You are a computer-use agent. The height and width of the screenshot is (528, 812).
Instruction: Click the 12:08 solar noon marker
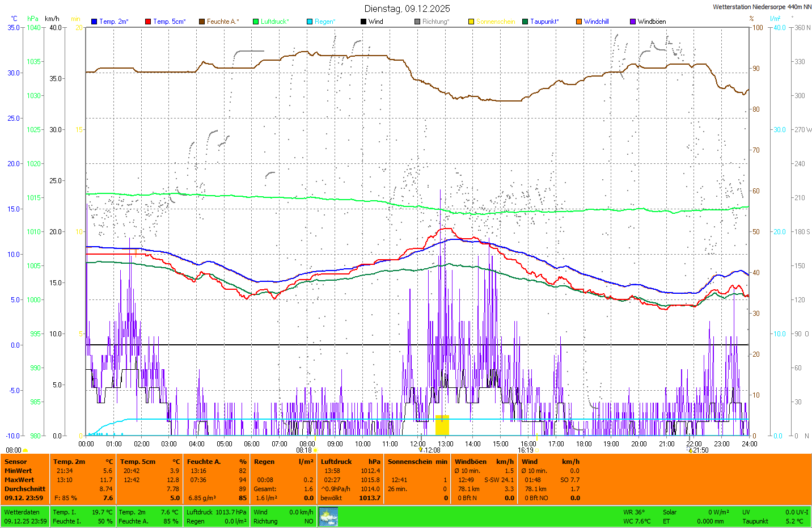tap(421, 450)
